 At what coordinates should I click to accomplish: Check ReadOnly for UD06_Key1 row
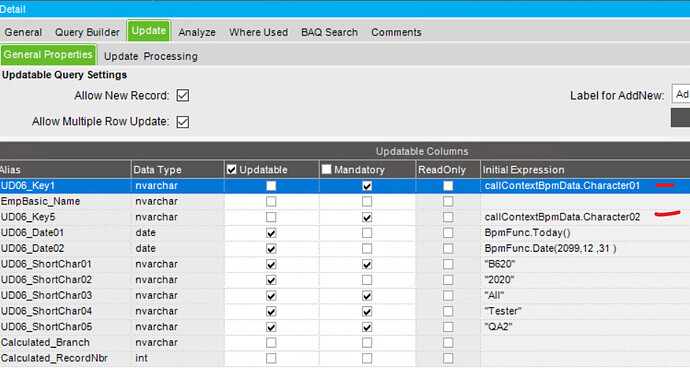click(448, 186)
